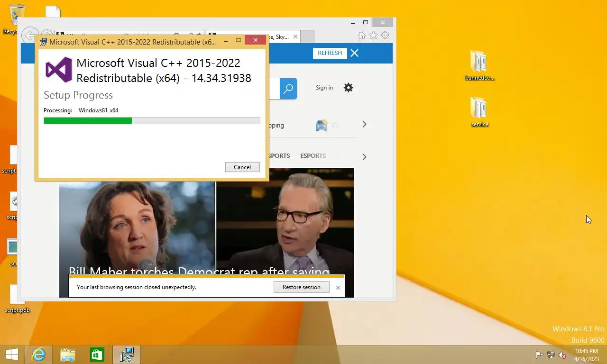The height and width of the screenshot is (364, 607).
Task: Select the Recycle Bin desktop icon
Action: tap(15, 19)
